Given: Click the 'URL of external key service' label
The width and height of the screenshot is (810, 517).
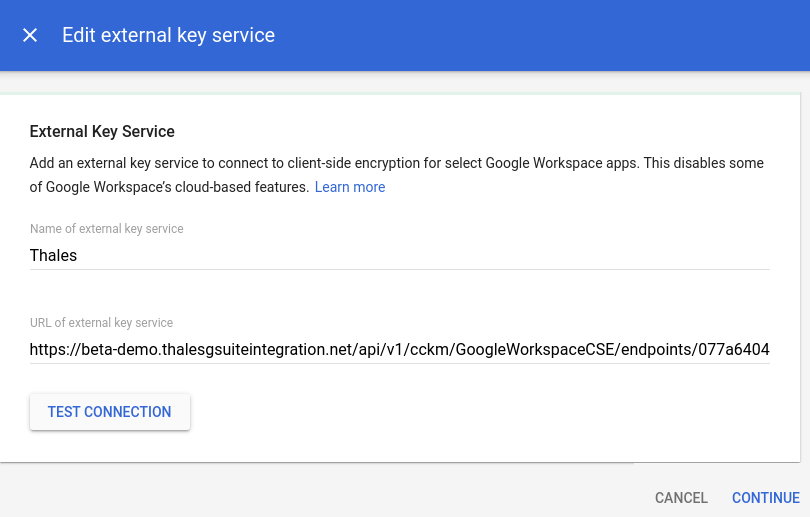Looking at the screenshot, I should [101, 323].
